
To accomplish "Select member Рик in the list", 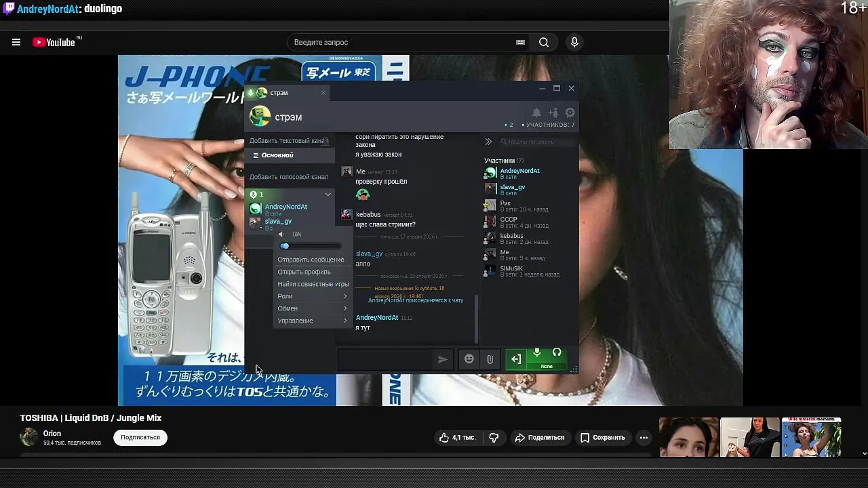I will [x=505, y=203].
